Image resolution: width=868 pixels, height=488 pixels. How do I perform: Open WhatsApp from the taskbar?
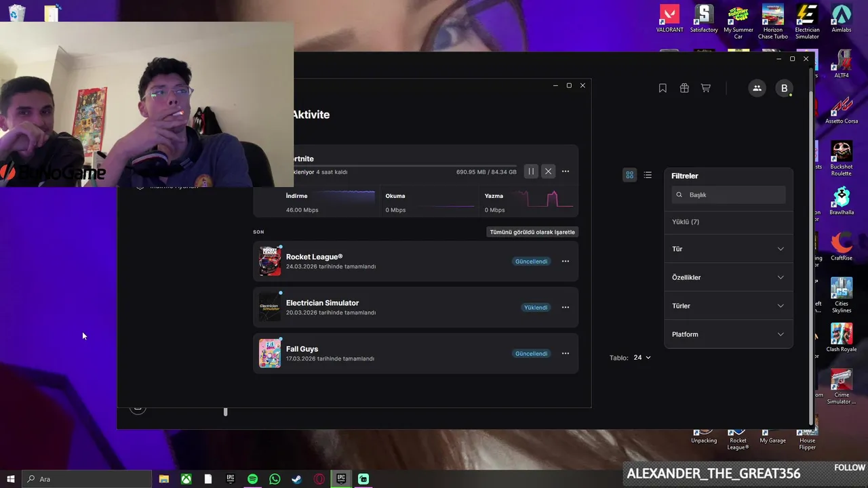tap(275, 479)
